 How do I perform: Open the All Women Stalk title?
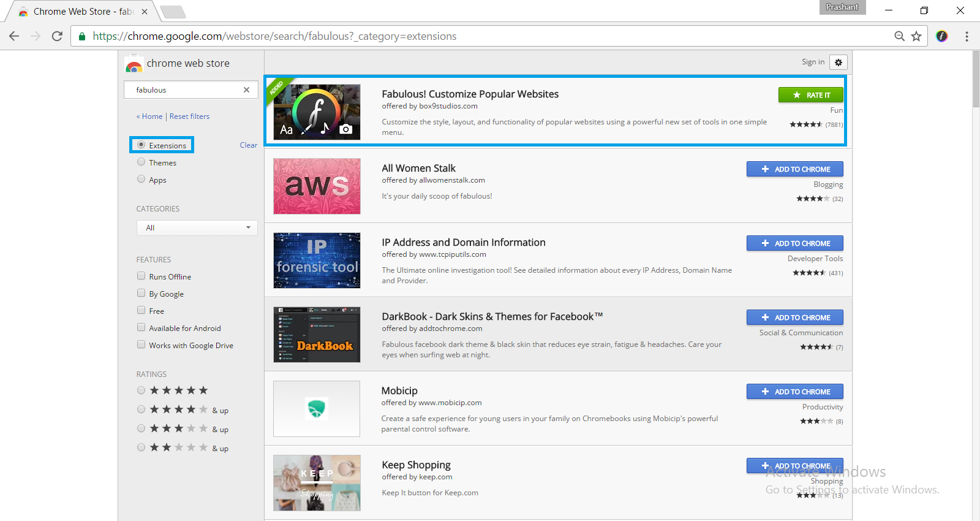[418, 168]
